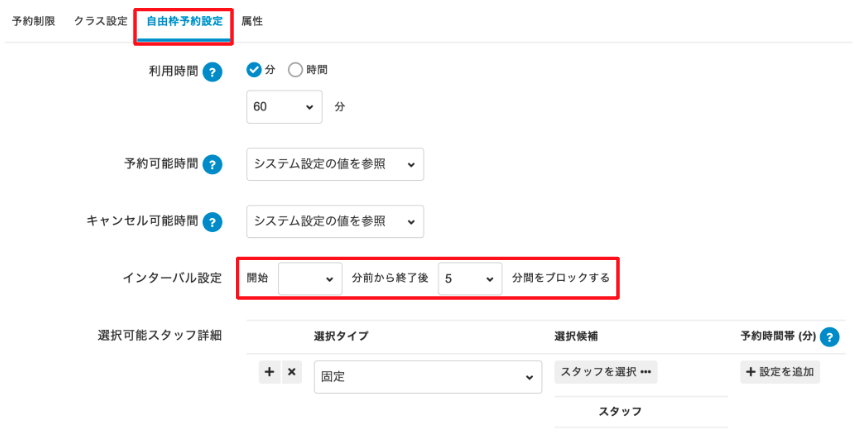The image size is (854, 437).
Task: Select the 分 radio option
Action: [x=254, y=70]
